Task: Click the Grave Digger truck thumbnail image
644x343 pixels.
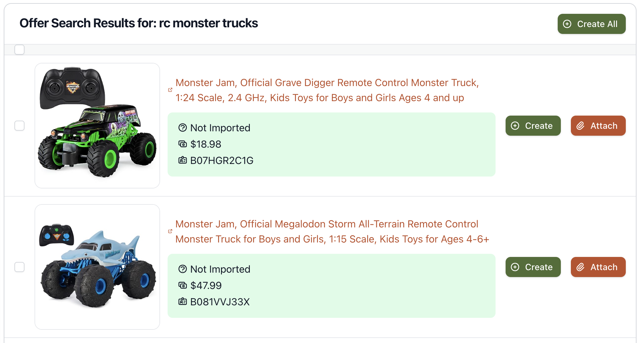Action: (97, 126)
